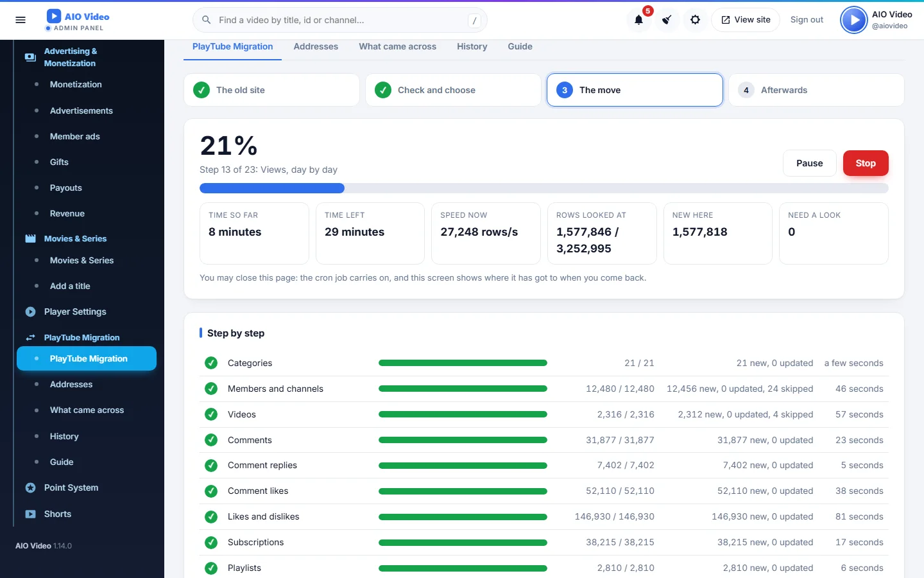Viewport: 924px width, 578px height.
Task: Stop the migration with the red button
Action: point(866,163)
